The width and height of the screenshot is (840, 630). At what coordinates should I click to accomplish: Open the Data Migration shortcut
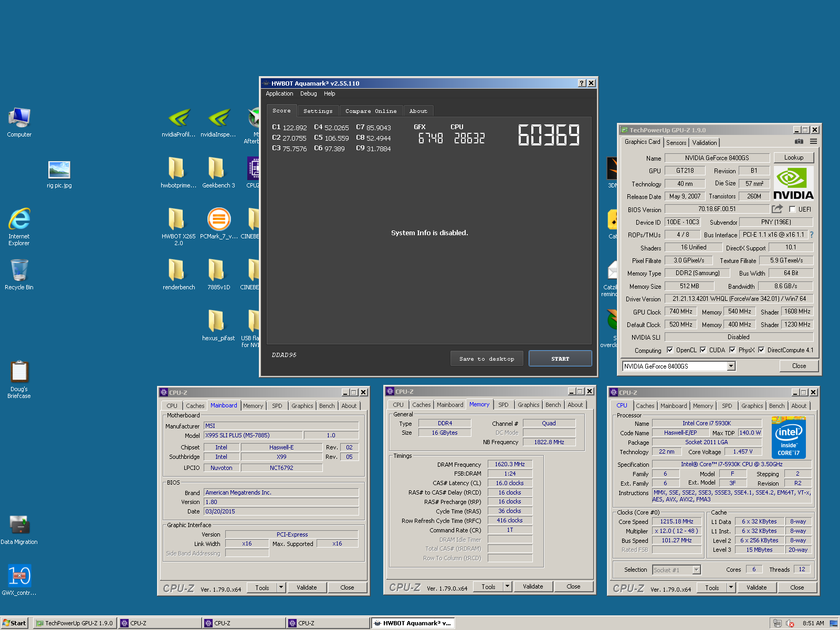pos(19,529)
